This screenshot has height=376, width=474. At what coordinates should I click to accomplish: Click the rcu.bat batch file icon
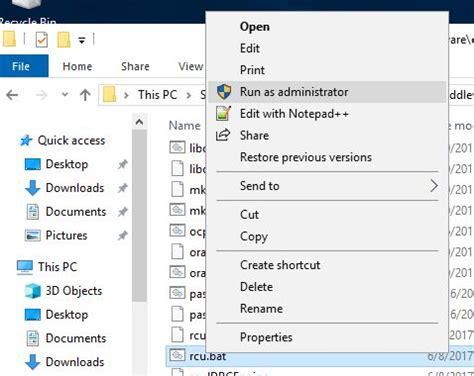pyautogui.click(x=177, y=355)
